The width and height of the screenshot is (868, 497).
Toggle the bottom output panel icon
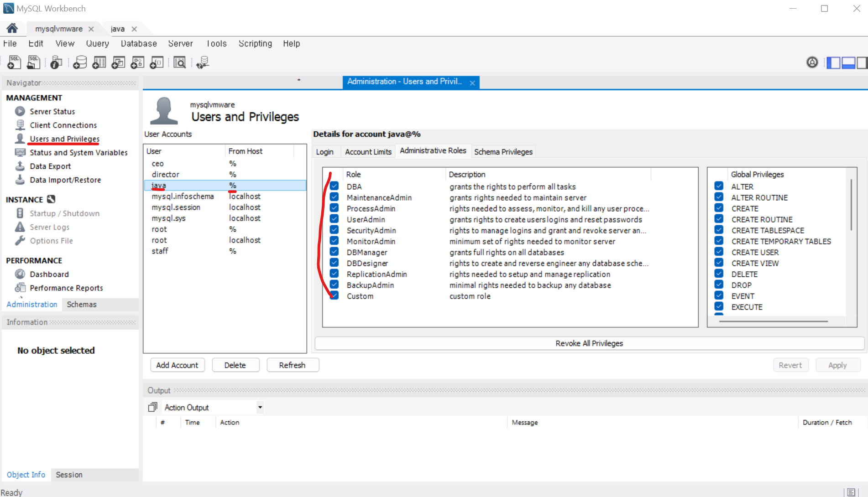(848, 63)
